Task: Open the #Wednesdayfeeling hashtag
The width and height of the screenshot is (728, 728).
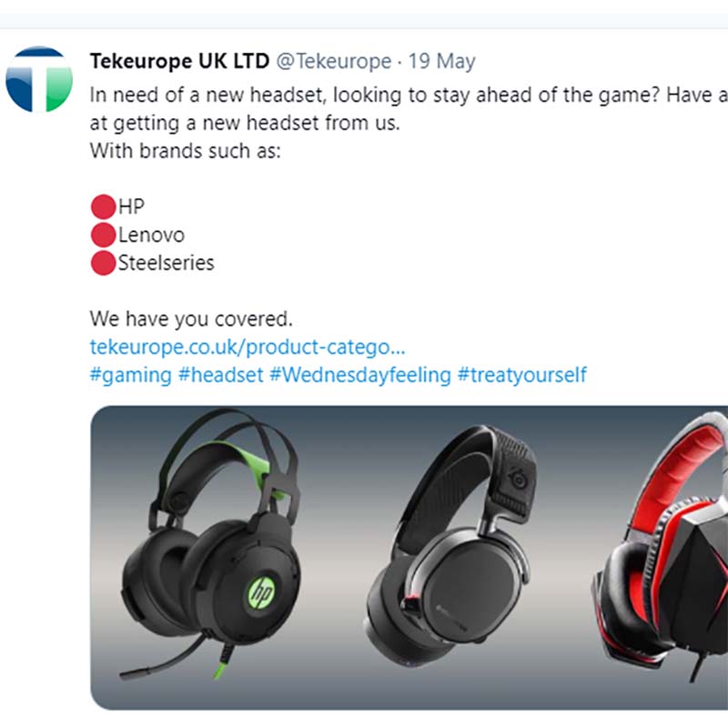Action: point(360,376)
